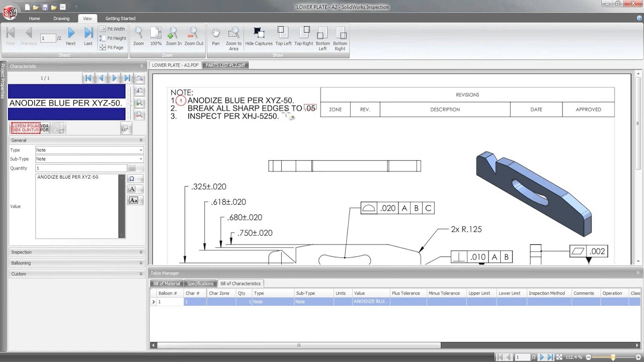Open the Bill of Material tab
The width and height of the screenshot is (644, 362).
pyautogui.click(x=167, y=284)
